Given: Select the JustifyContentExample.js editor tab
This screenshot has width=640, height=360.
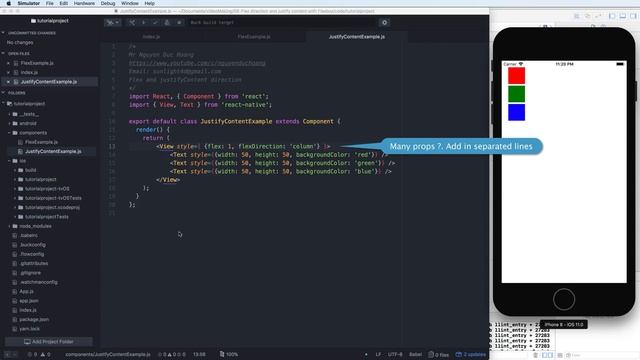Looking at the screenshot, I should click(x=357, y=37).
